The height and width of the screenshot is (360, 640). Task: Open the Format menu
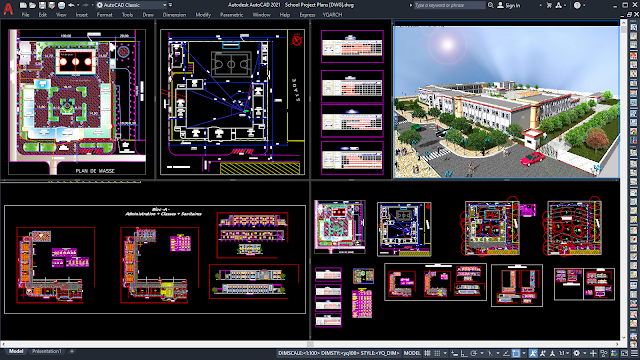[104, 15]
